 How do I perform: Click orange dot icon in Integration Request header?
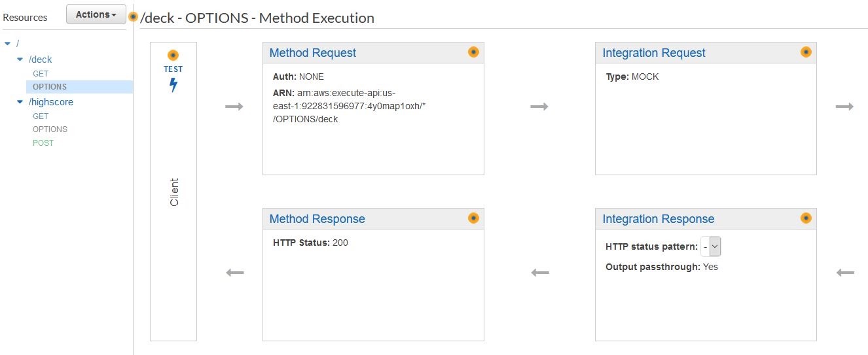(806, 52)
